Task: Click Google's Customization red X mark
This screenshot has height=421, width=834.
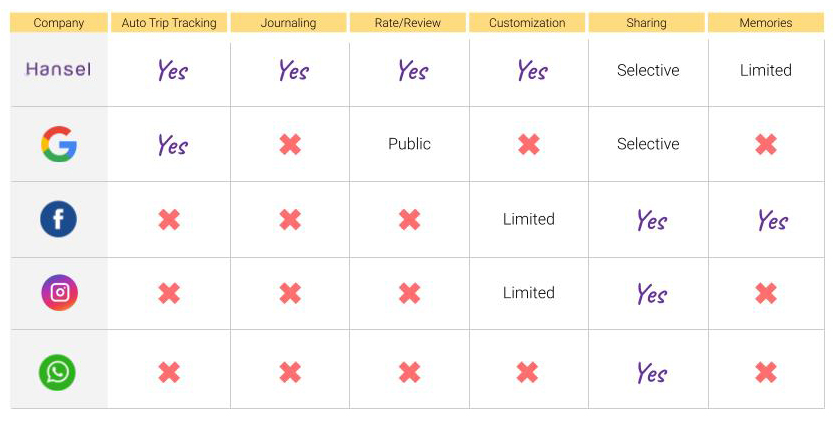Action: pyautogui.click(x=528, y=144)
